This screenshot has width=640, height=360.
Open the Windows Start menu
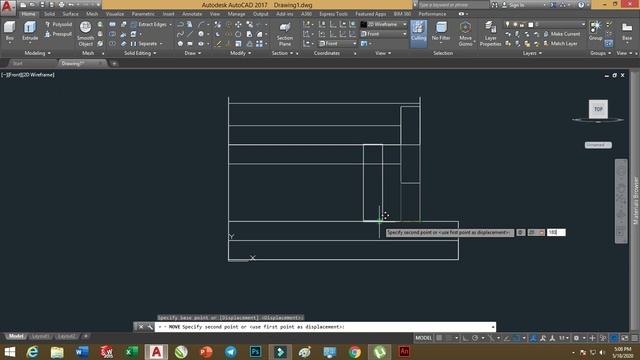pyautogui.click(x=9, y=352)
